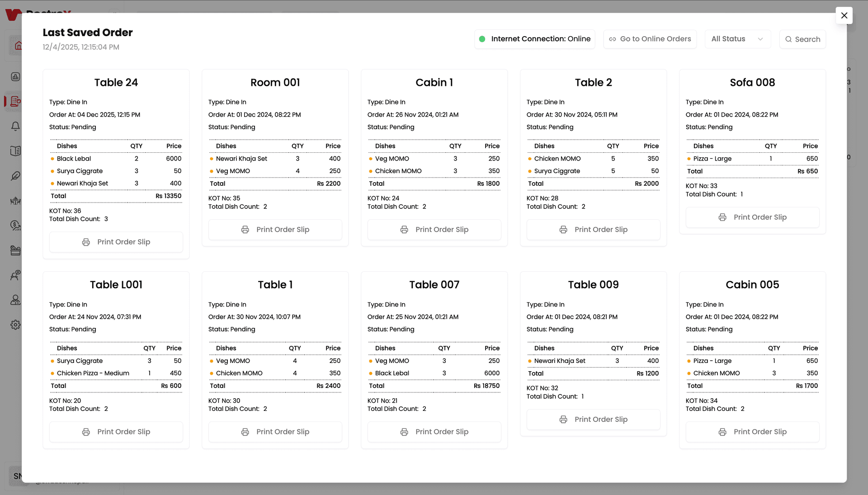The height and width of the screenshot is (495, 868).
Task: Click the link icon beside Online Orders
Action: [613, 39]
